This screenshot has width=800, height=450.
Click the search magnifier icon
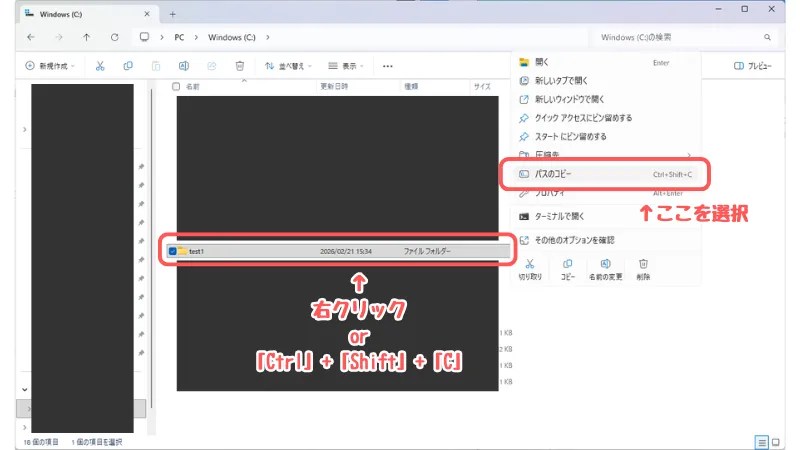pos(767,37)
